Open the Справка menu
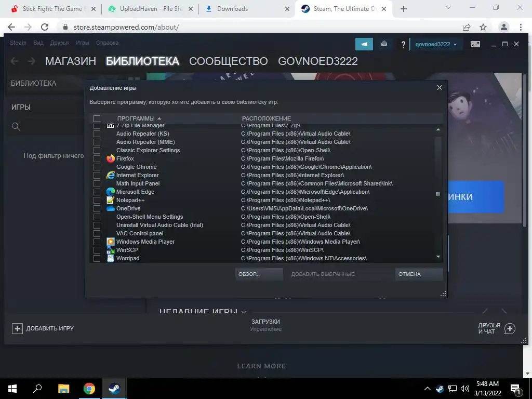This screenshot has width=532, height=399. [107, 43]
